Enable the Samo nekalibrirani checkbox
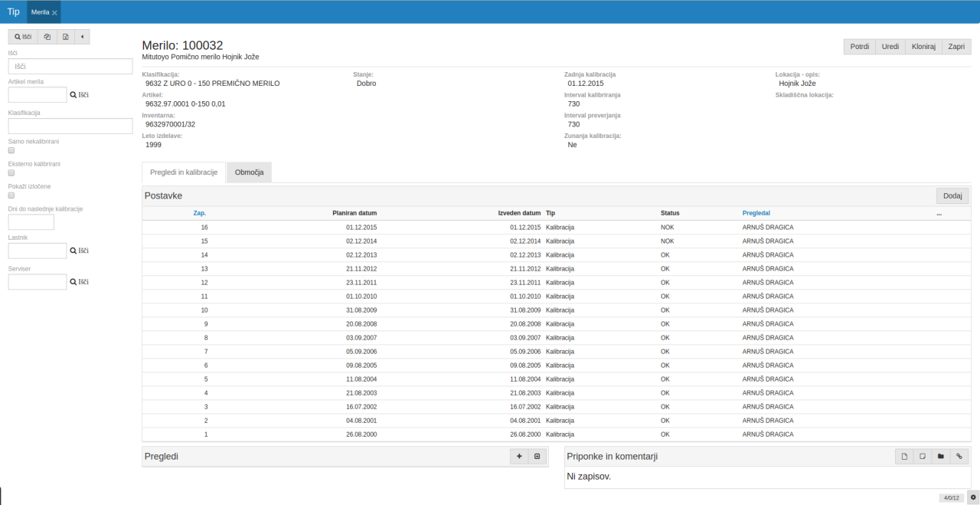The image size is (980, 505). tap(11, 151)
